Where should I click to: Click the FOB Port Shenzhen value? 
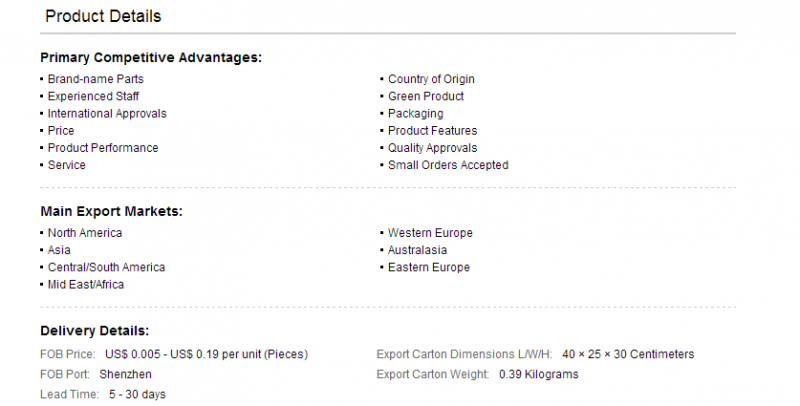[126, 374]
